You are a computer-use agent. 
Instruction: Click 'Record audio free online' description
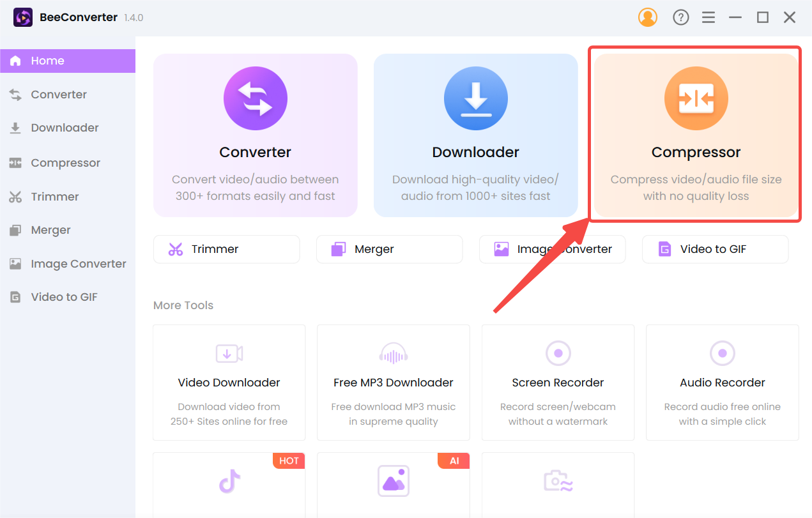click(723, 414)
